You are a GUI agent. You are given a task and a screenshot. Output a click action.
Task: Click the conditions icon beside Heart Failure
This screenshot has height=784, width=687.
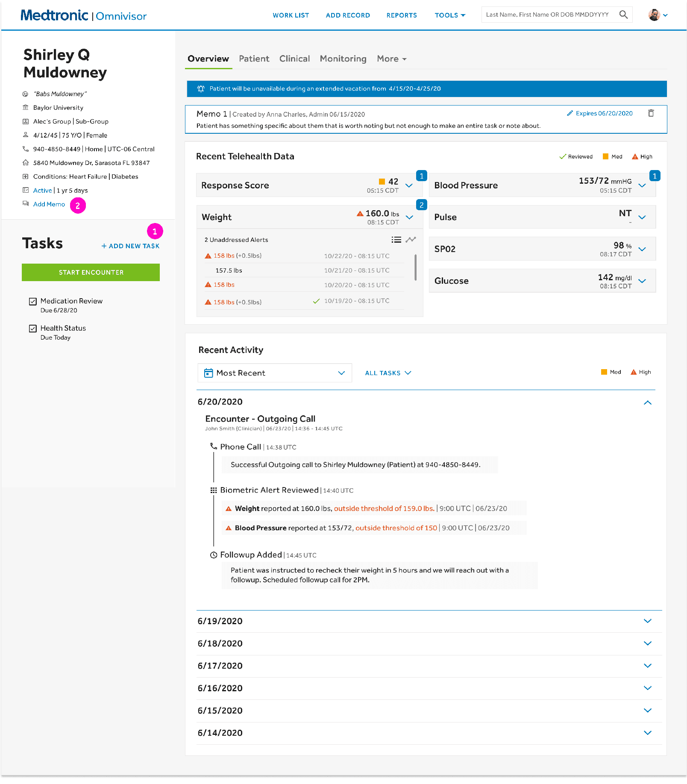26,176
